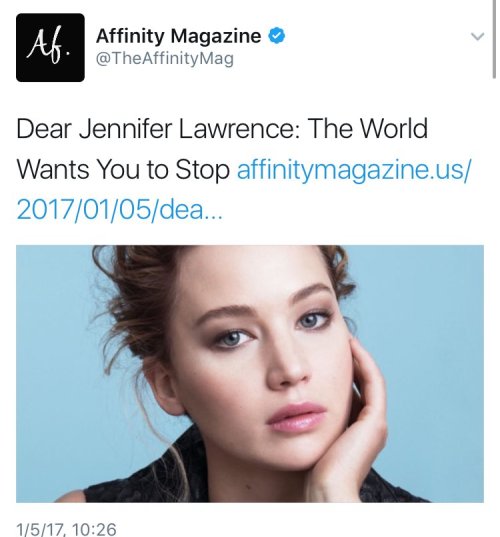Click the blue background of the photo
Screen dimensions: 500x537
(428, 342)
